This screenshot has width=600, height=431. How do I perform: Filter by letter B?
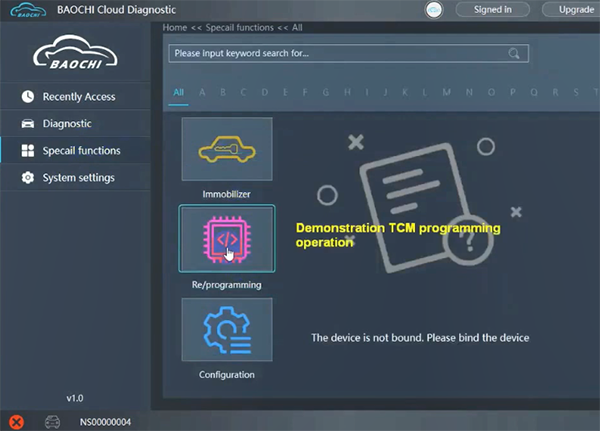coord(223,92)
